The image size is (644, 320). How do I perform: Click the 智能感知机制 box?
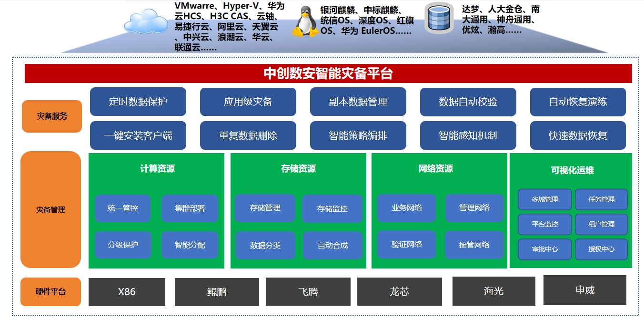(468, 135)
